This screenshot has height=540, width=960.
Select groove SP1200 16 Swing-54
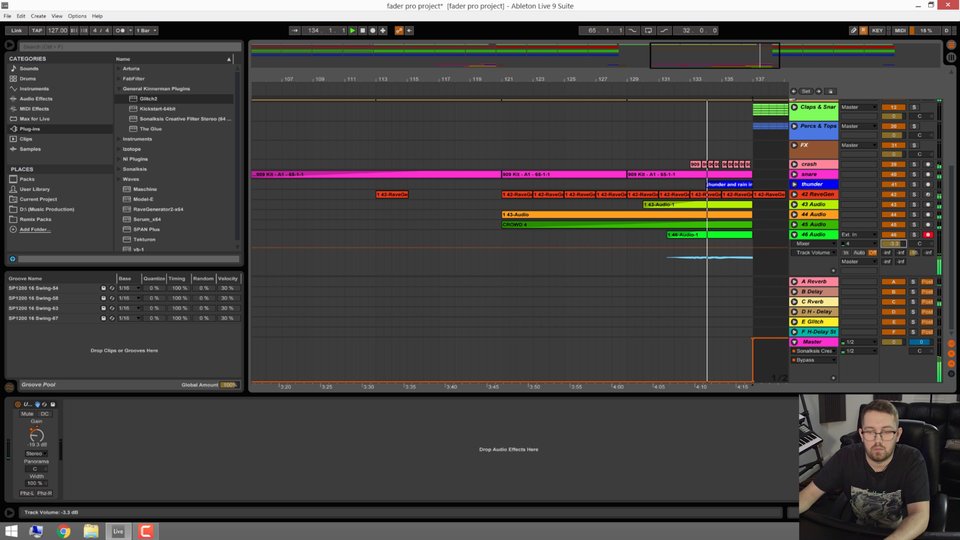(34, 288)
